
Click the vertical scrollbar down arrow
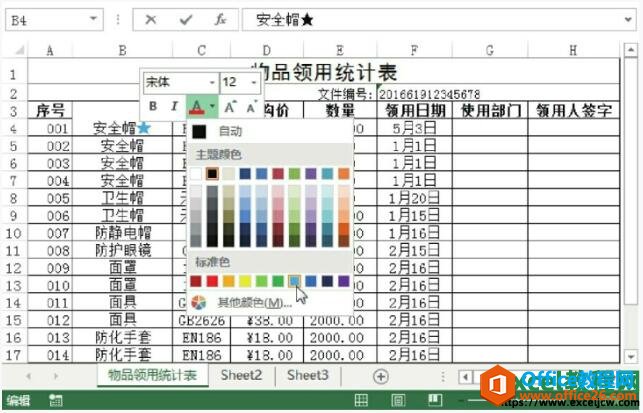tap(631, 356)
